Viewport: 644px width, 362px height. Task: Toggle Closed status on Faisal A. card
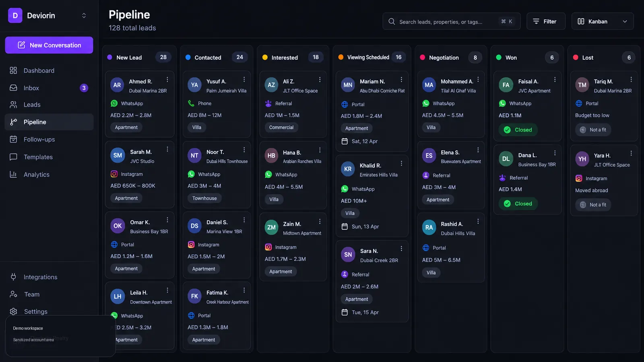click(518, 130)
